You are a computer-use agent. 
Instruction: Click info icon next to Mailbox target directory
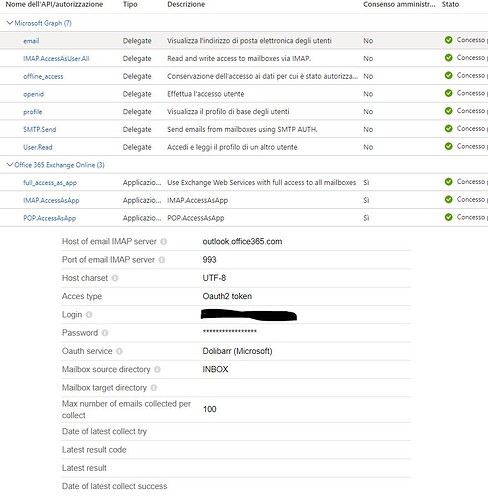click(x=154, y=388)
